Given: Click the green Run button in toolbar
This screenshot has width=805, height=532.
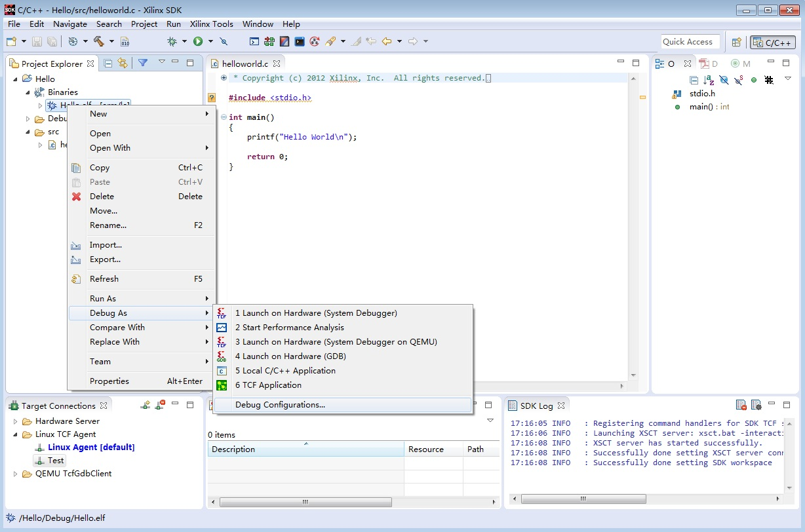Looking at the screenshot, I should pyautogui.click(x=198, y=41).
